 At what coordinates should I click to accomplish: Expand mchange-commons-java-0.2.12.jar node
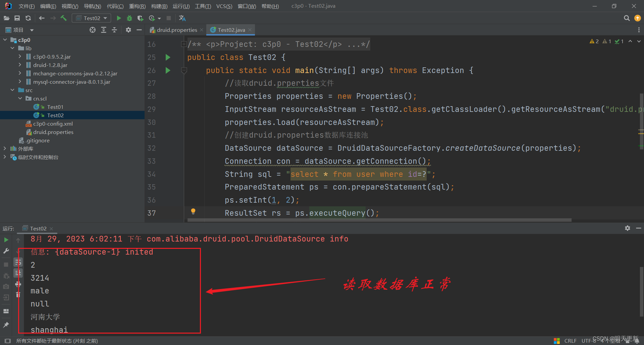20,73
